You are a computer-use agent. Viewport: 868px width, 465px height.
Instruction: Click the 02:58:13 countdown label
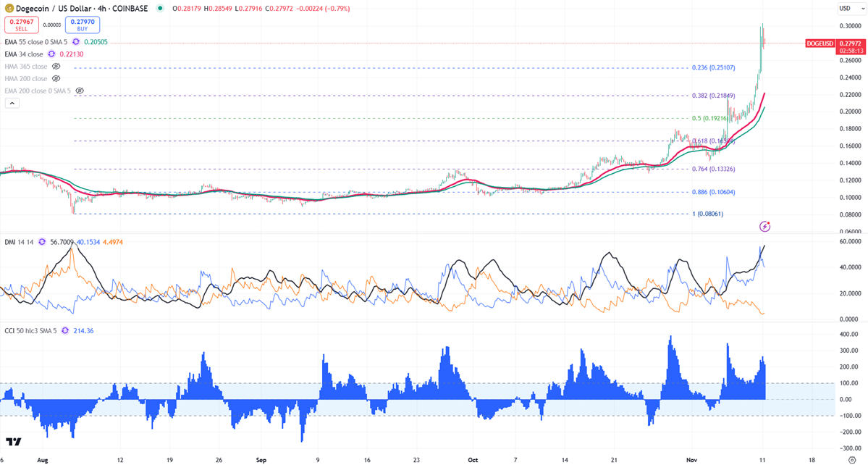pyautogui.click(x=851, y=51)
